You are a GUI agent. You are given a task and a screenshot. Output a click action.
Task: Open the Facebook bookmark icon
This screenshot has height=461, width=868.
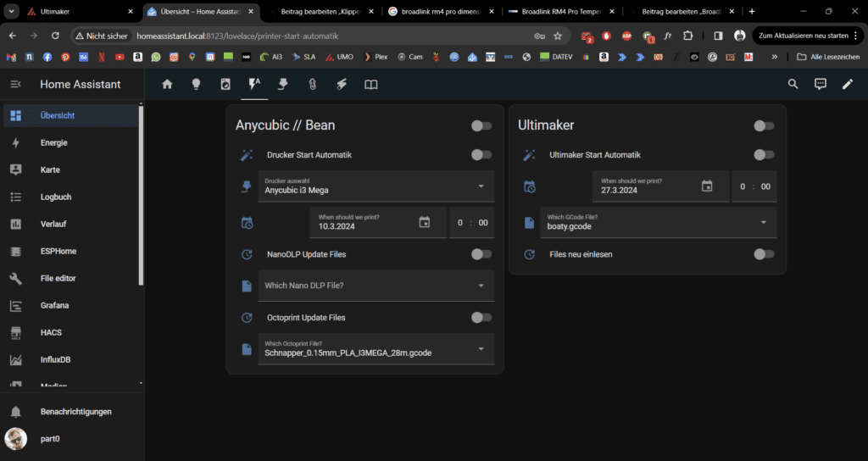(47, 57)
